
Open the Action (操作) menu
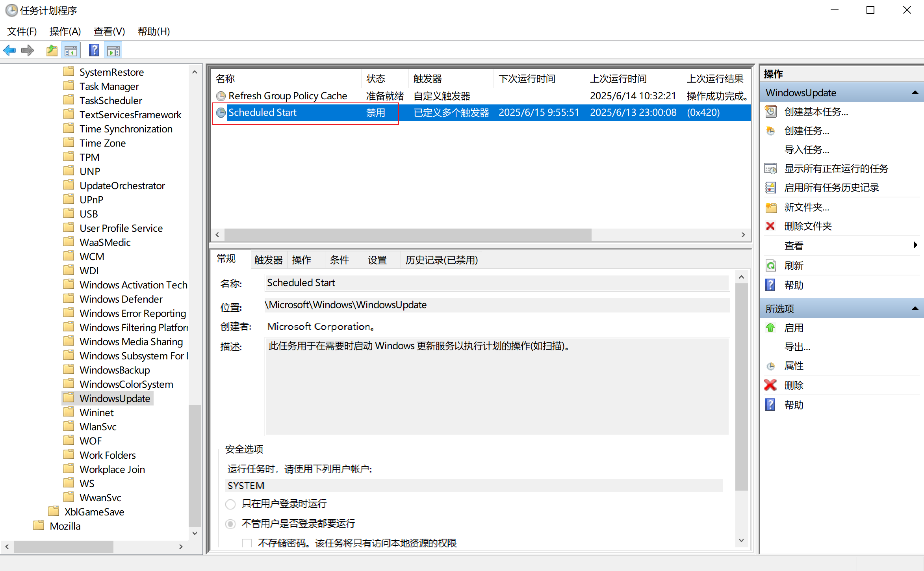65,31
